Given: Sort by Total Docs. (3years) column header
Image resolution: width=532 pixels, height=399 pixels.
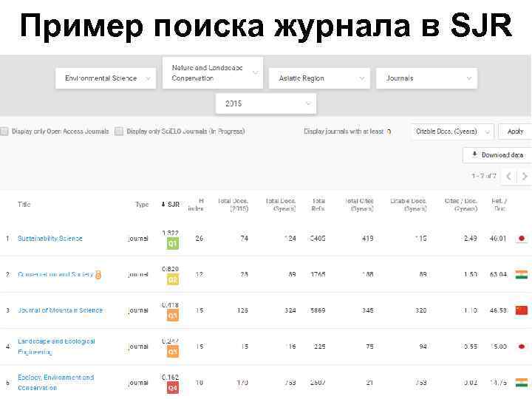Looking at the screenshot, I should pos(281,205).
